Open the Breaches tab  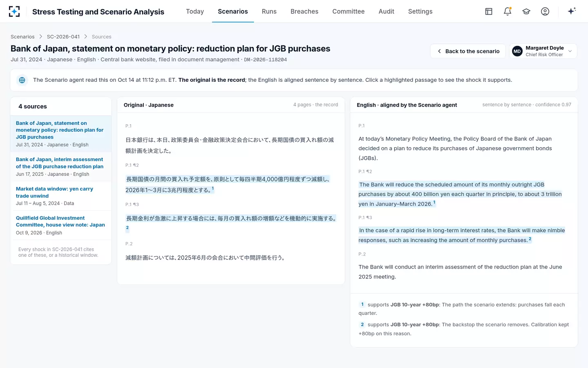click(304, 11)
